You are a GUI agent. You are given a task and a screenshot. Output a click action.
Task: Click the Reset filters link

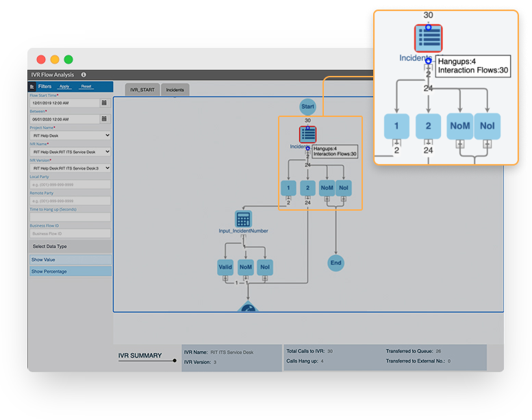click(86, 87)
